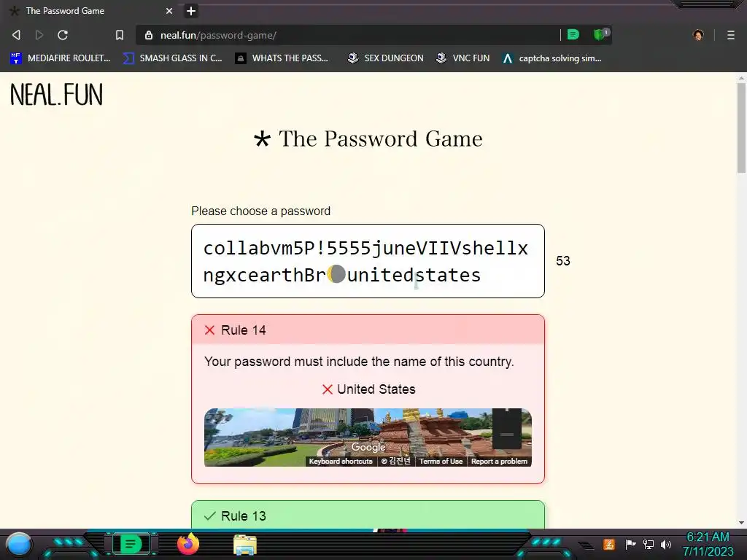Click the page vertical scrollbar thumb
747x560 pixels.
(741, 128)
